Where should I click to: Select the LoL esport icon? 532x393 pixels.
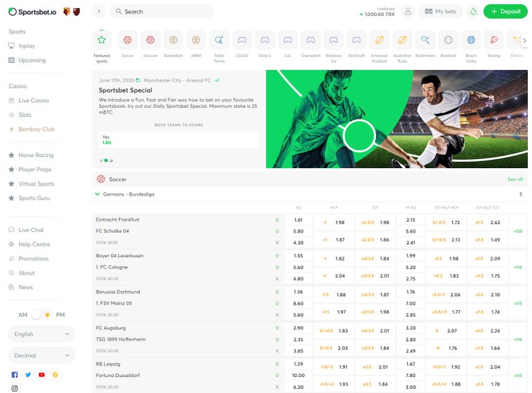287,40
